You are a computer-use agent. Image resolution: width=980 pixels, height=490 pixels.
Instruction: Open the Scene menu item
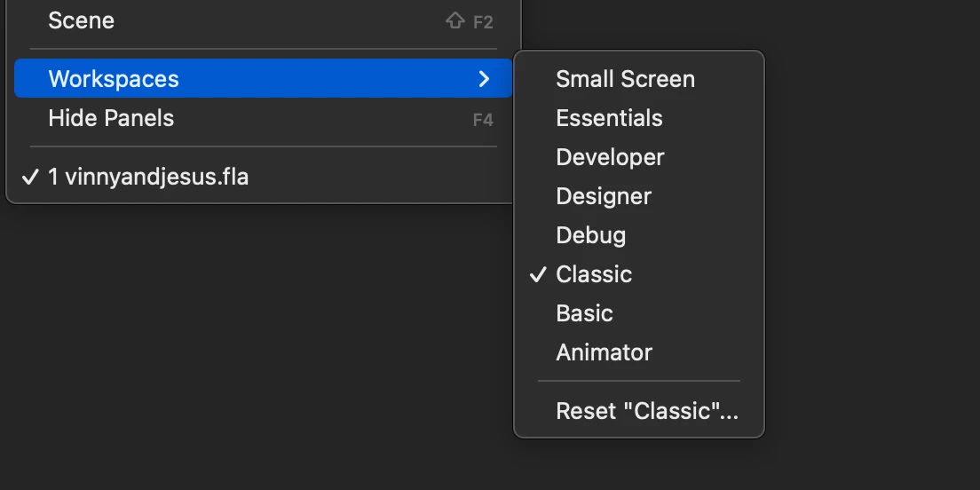82,20
